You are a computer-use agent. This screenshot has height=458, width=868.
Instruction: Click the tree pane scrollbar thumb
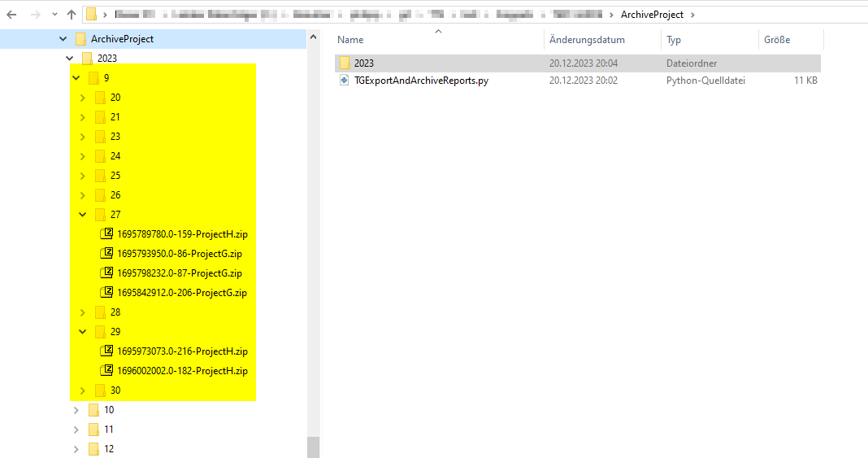tap(314, 447)
